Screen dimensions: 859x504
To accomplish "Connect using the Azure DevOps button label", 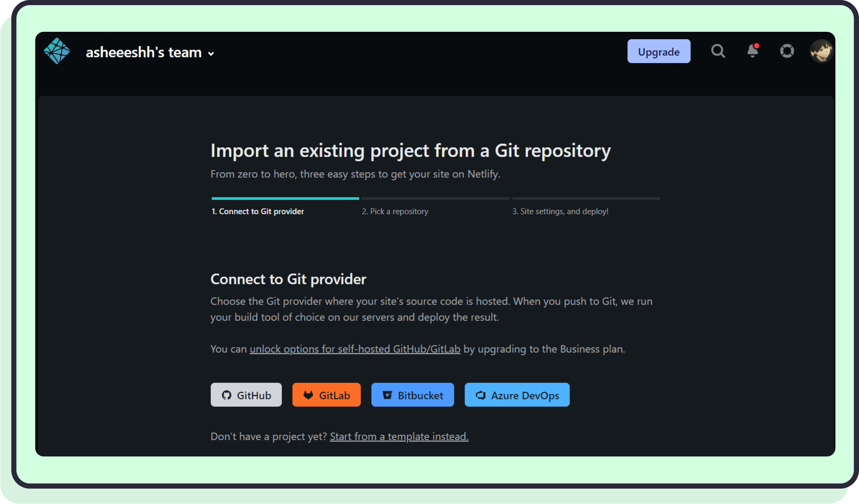I will [x=525, y=396].
